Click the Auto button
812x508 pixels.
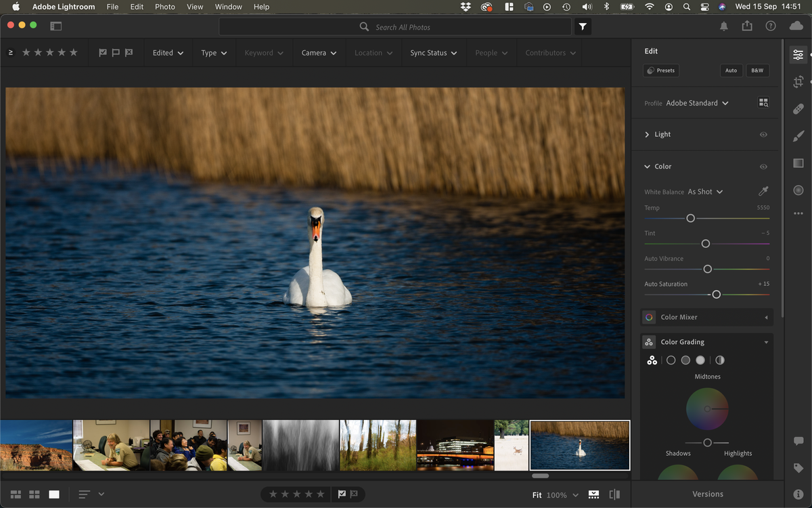pyautogui.click(x=731, y=70)
